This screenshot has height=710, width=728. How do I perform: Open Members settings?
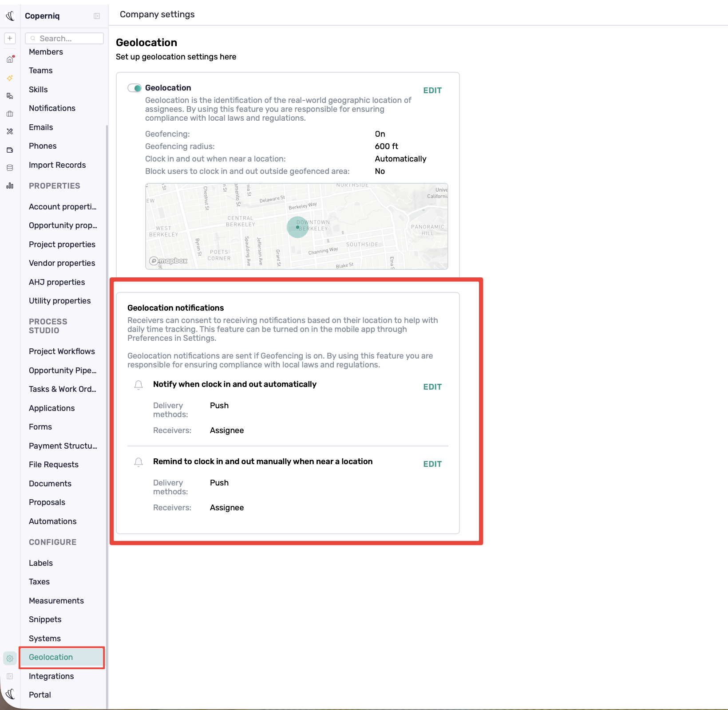[x=46, y=52]
